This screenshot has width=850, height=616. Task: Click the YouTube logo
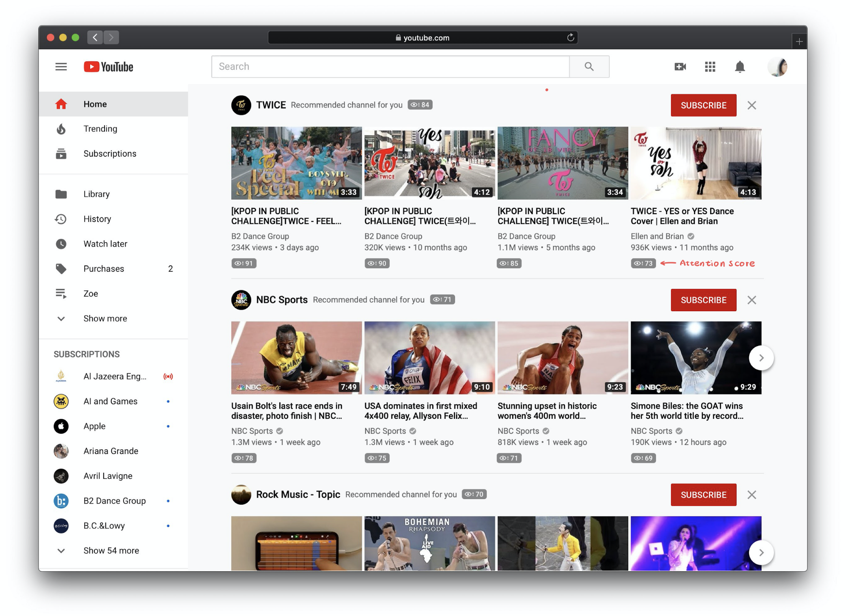(x=108, y=67)
